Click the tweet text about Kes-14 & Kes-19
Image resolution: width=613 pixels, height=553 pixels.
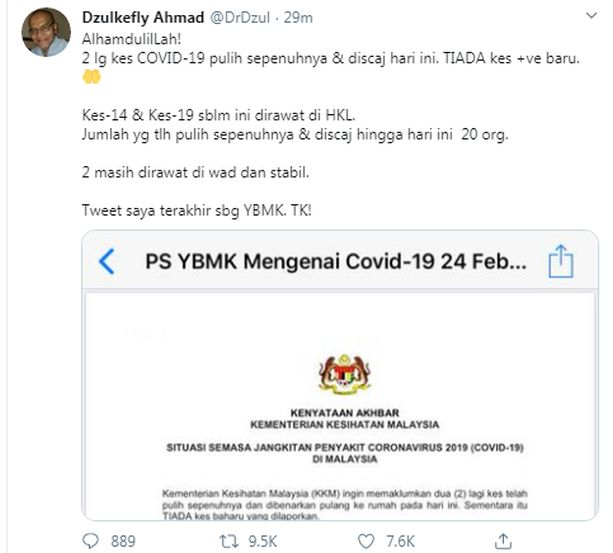click(x=219, y=115)
